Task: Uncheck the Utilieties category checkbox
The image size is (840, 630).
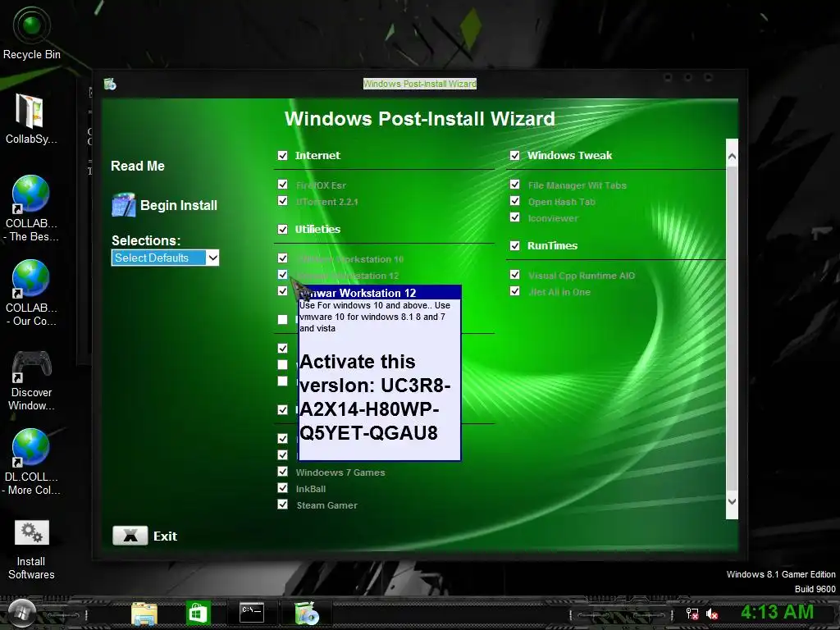Action: coord(282,230)
